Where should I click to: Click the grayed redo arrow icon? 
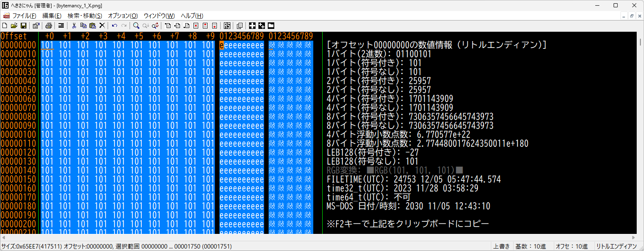coord(124,26)
